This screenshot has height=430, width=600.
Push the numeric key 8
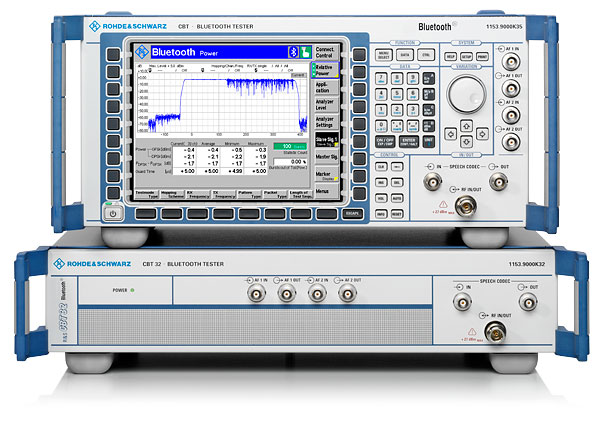(397, 78)
